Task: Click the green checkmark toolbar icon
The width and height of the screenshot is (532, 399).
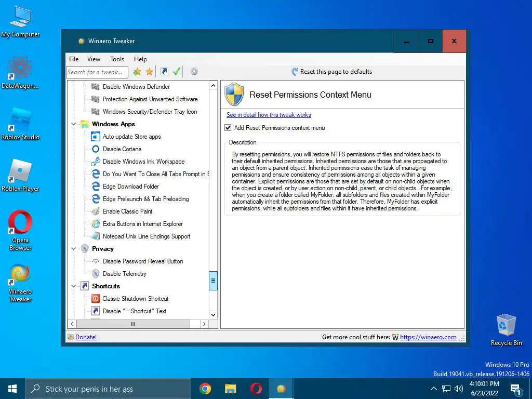Action: click(x=177, y=71)
